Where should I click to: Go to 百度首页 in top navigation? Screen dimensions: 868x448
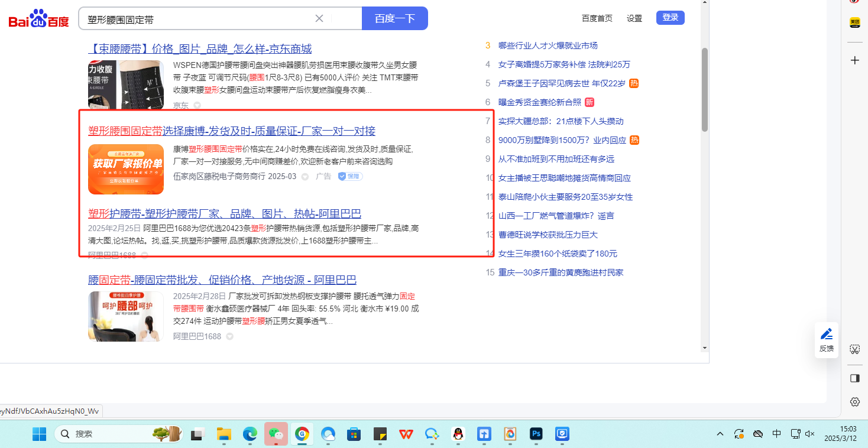coord(597,18)
